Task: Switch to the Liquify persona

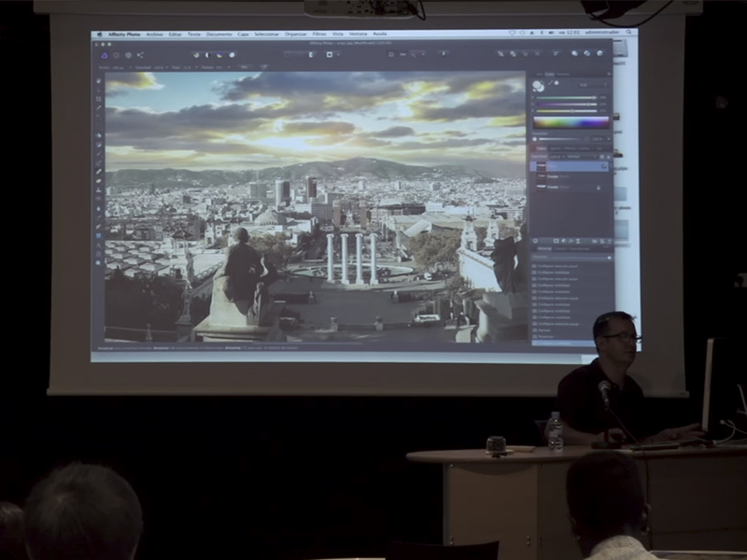Action: [116, 55]
